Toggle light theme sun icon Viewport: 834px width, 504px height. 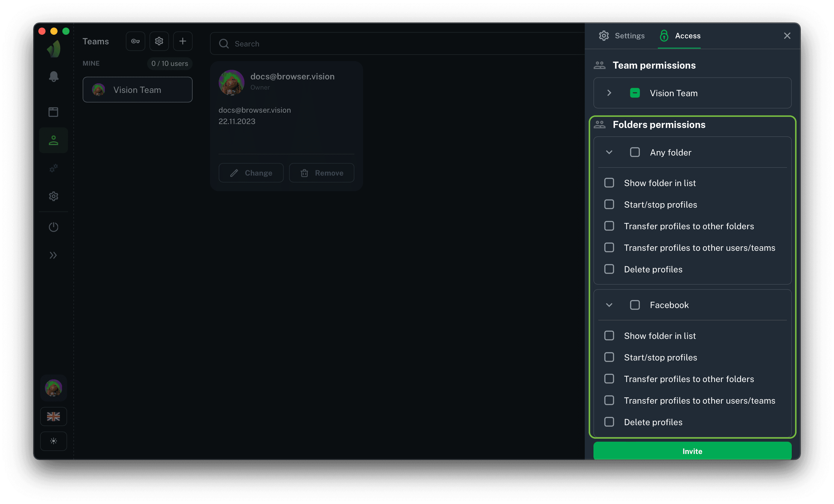click(54, 441)
